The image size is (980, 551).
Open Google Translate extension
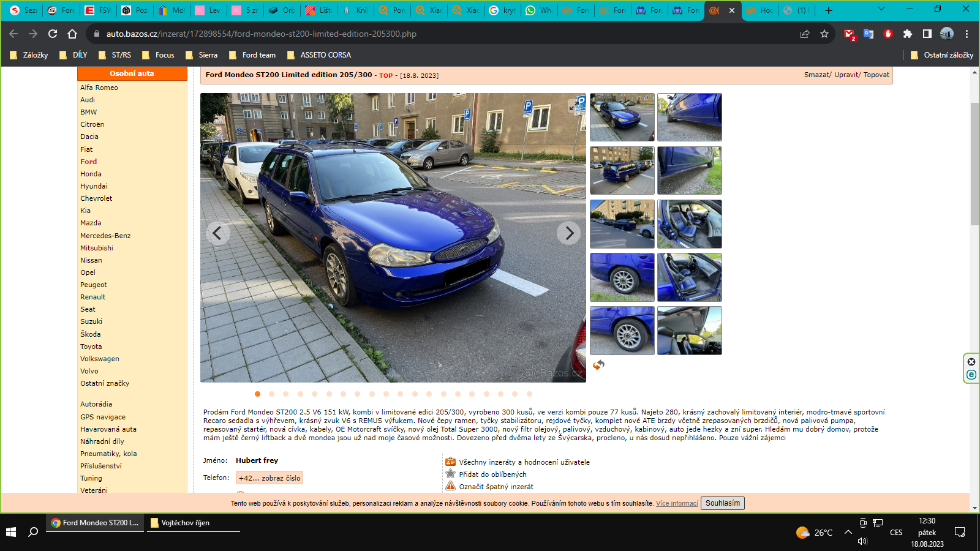869,34
